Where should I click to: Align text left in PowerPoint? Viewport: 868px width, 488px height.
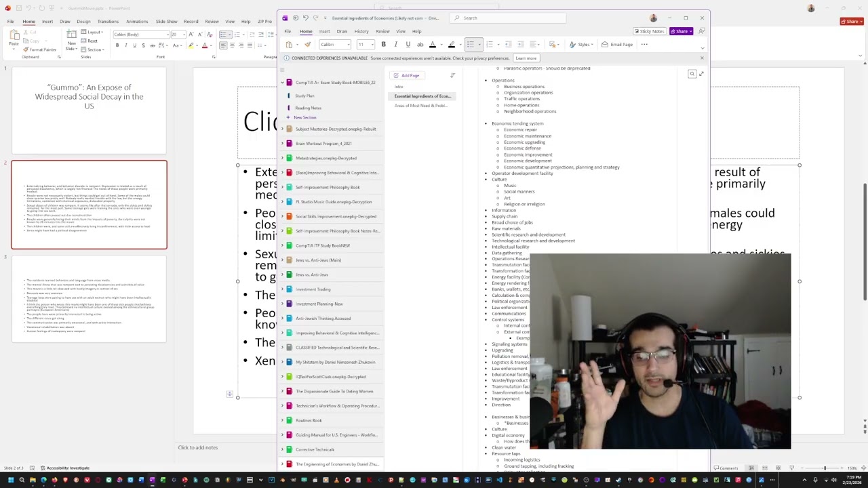tap(223, 45)
